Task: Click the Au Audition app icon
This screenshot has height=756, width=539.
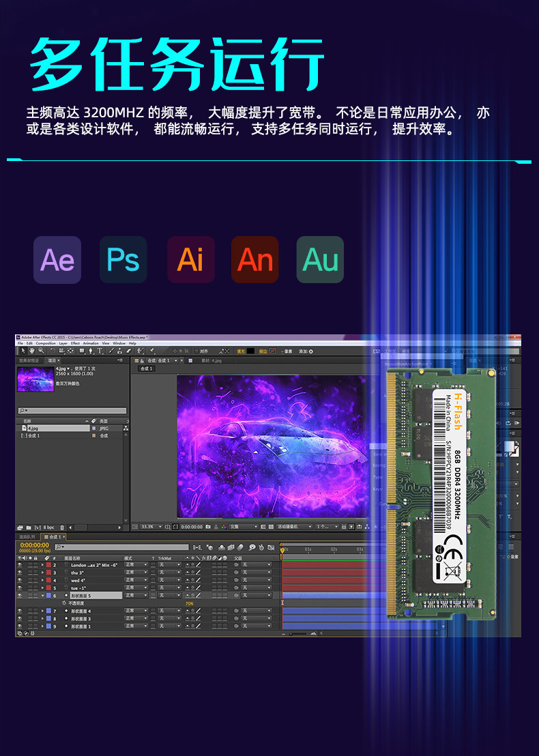Action: click(320, 259)
